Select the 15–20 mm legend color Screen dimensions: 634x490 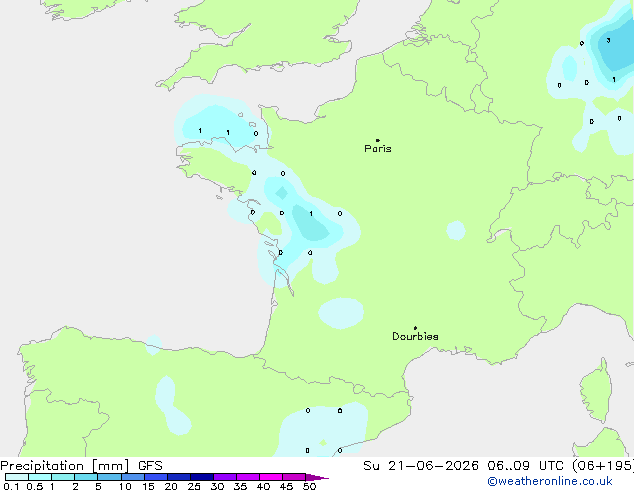click(x=156, y=477)
